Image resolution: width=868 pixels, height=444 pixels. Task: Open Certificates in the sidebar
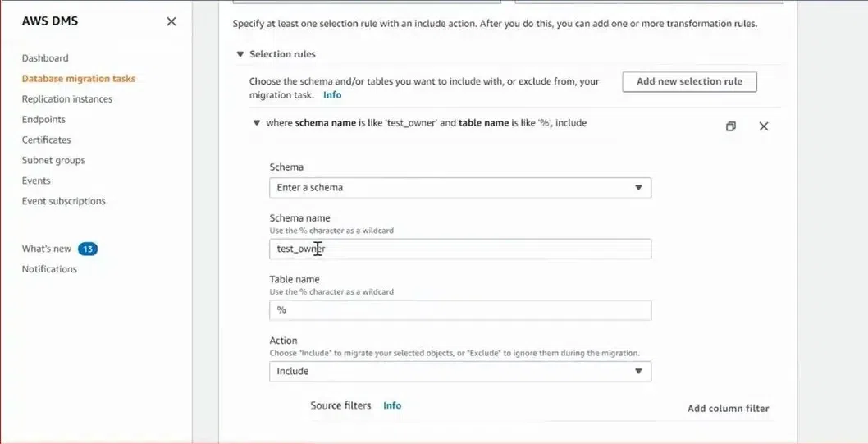[46, 140]
